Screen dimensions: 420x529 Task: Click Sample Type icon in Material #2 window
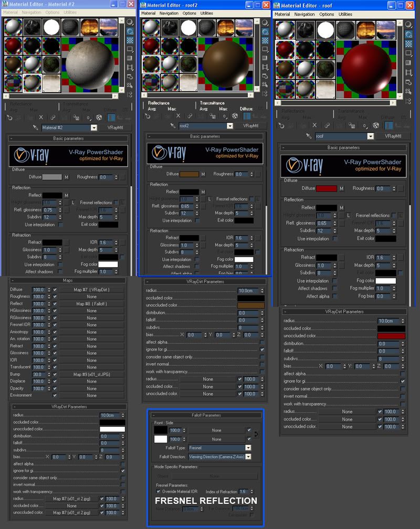[130, 22]
